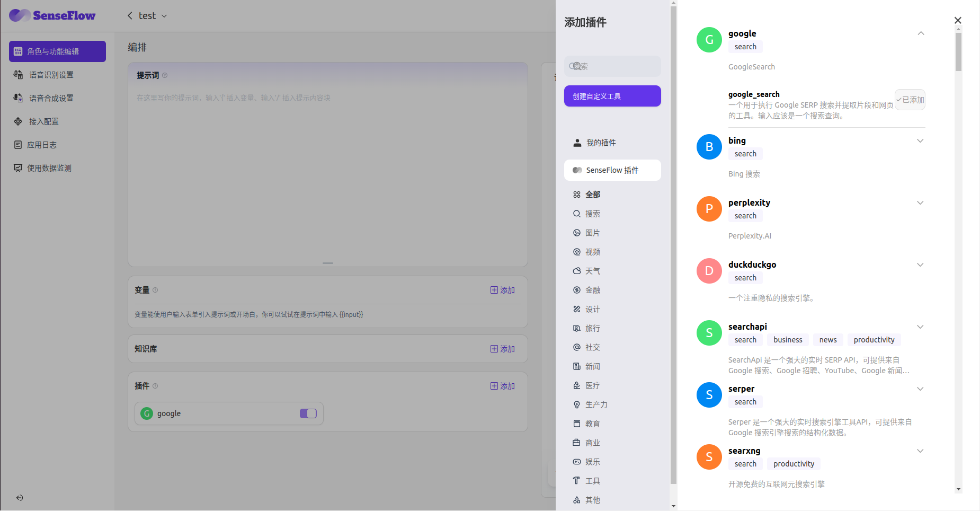This screenshot has width=980, height=511.
Task: Filter plugins by 商业 category
Action: (587, 443)
